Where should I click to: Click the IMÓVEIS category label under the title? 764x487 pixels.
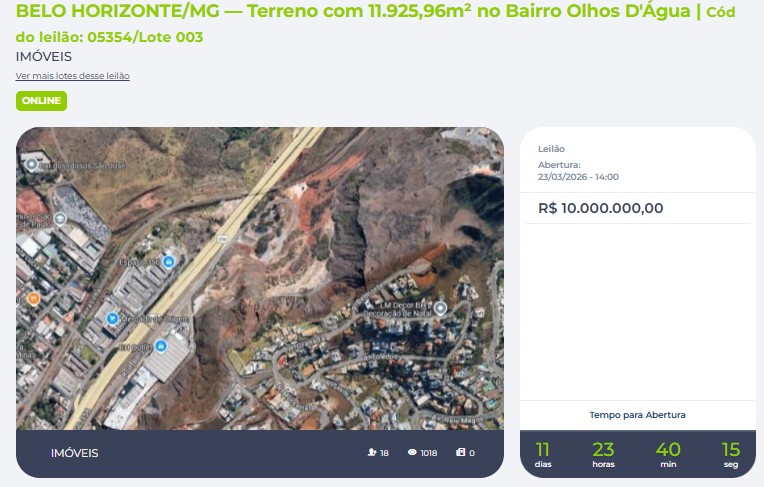click(x=44, y=57)
